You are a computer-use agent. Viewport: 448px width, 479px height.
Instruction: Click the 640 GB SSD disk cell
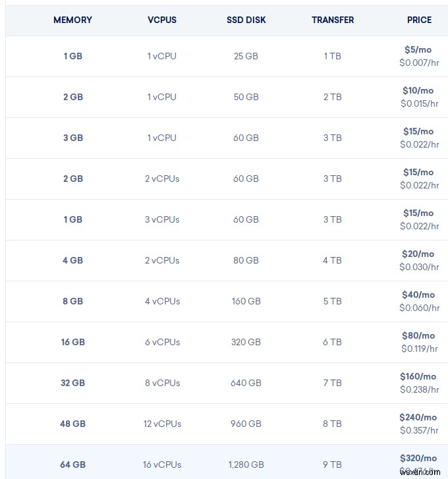point(246,383)
